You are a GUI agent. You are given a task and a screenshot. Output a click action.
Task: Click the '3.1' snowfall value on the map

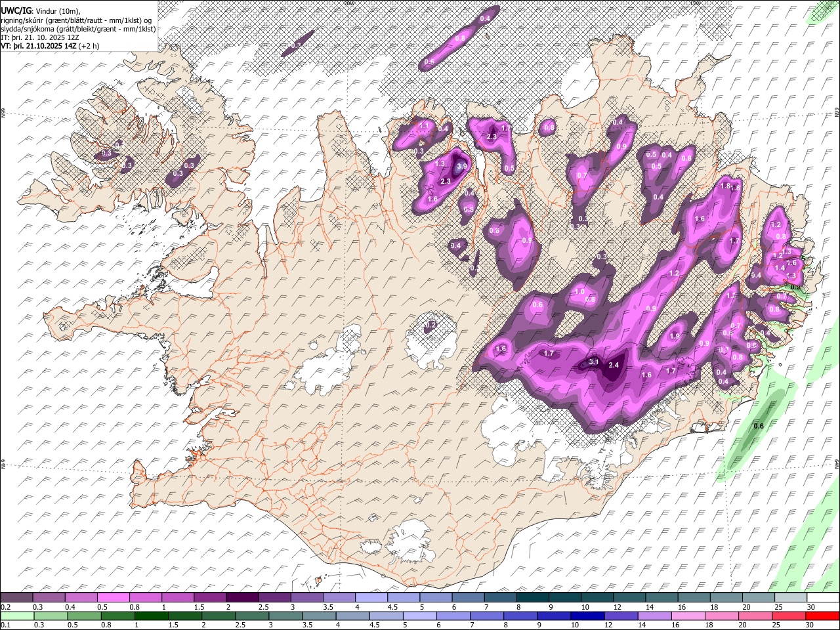tap(594, 362)
